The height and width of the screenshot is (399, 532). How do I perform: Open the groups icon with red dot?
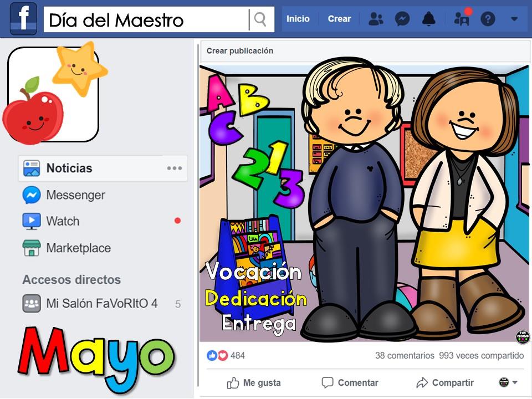(x=462, y=18)
